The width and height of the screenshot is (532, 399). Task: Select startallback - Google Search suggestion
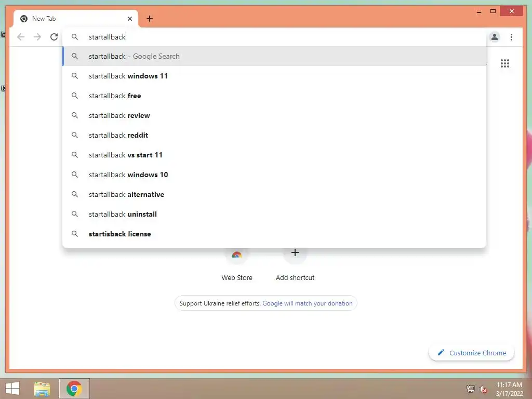point(274,56)
